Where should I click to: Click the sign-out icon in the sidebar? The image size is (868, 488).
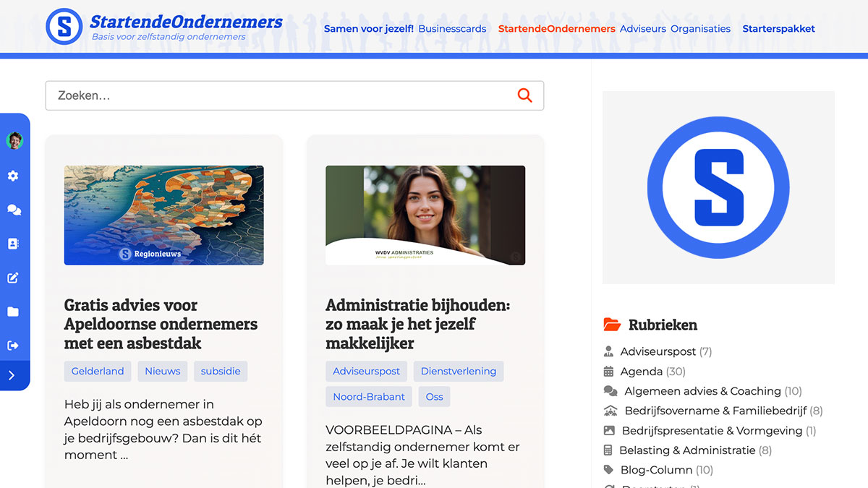(13, 346)
